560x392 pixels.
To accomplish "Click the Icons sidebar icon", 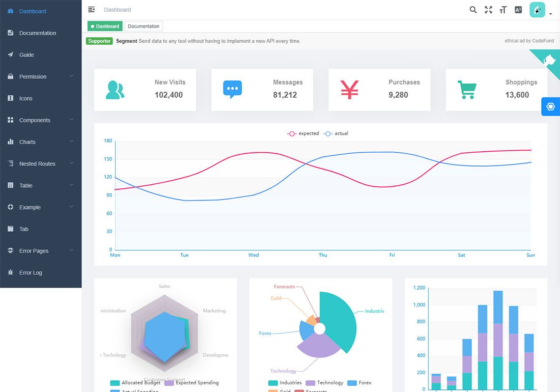I will point(10,98).
